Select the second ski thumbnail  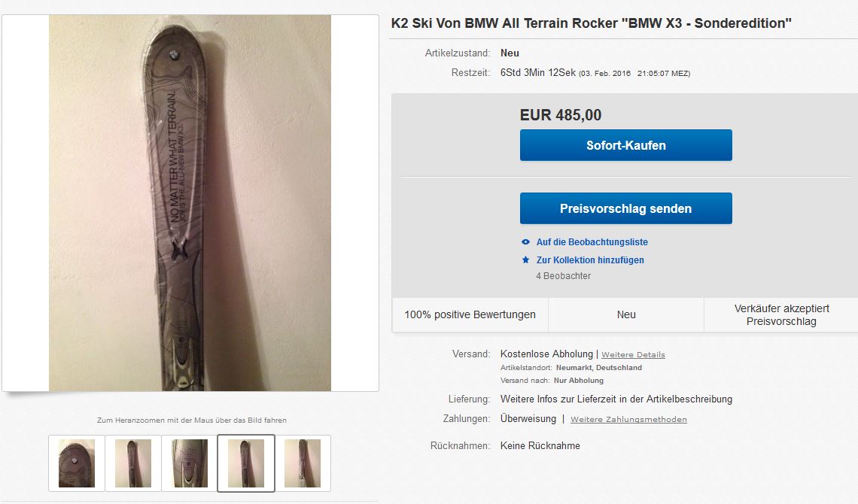point(133,463)
